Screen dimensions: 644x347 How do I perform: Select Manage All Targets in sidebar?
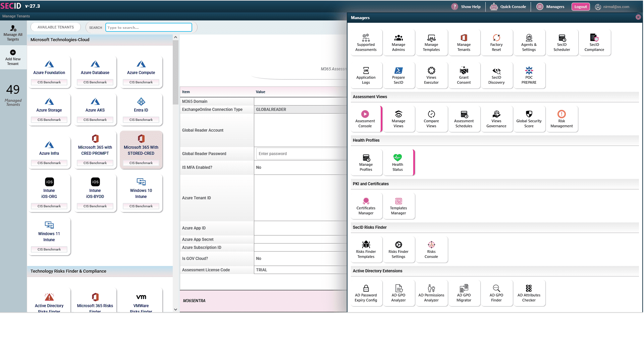(13, 33)
